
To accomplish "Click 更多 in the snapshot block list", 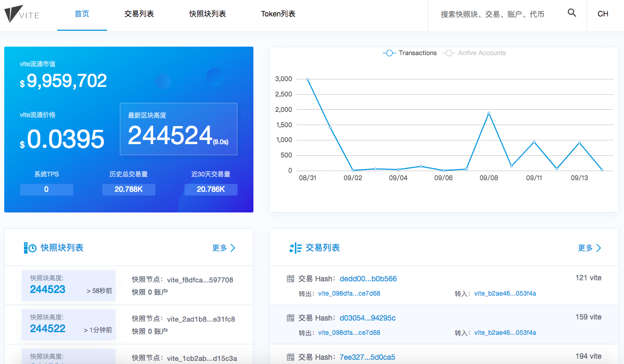I will pos(219,248).
